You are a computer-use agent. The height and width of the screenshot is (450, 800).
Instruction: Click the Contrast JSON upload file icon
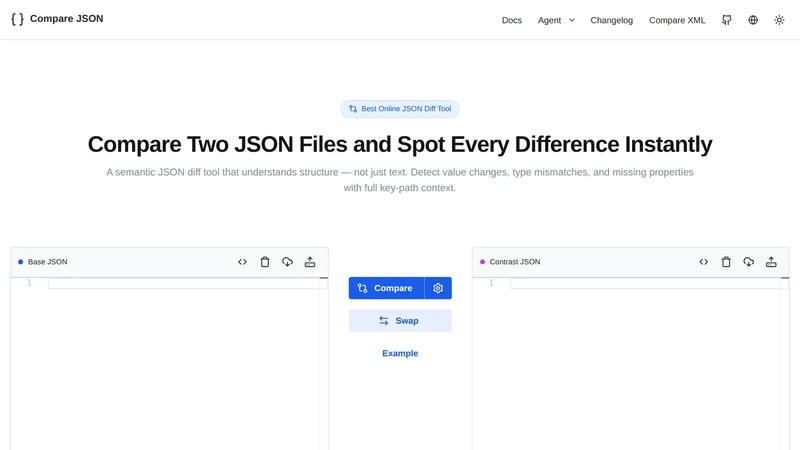(771, 262)
